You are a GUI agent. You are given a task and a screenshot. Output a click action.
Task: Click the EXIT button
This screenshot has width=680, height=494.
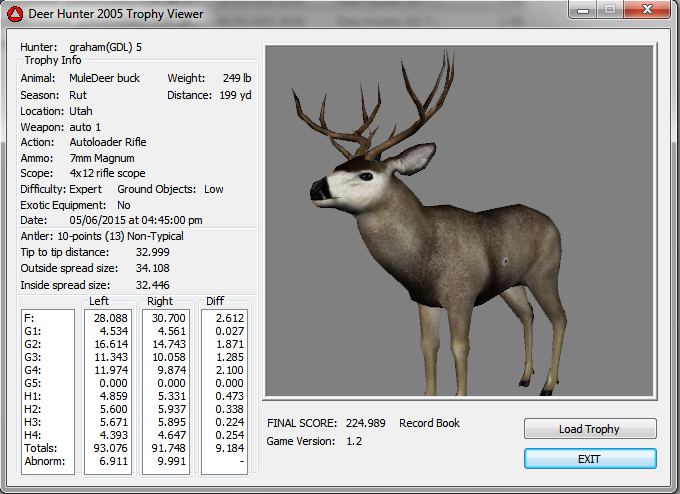point(590,458)
